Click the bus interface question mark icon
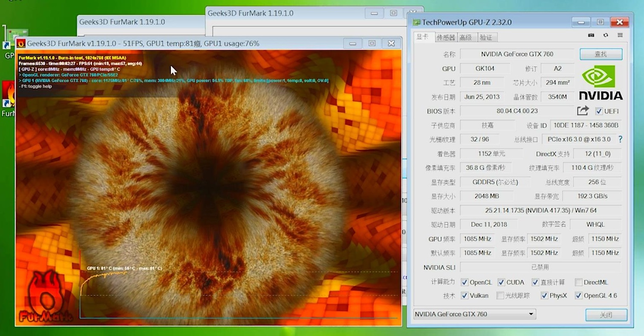This screenshot has width=644, height=336. (x=620, y=139)
